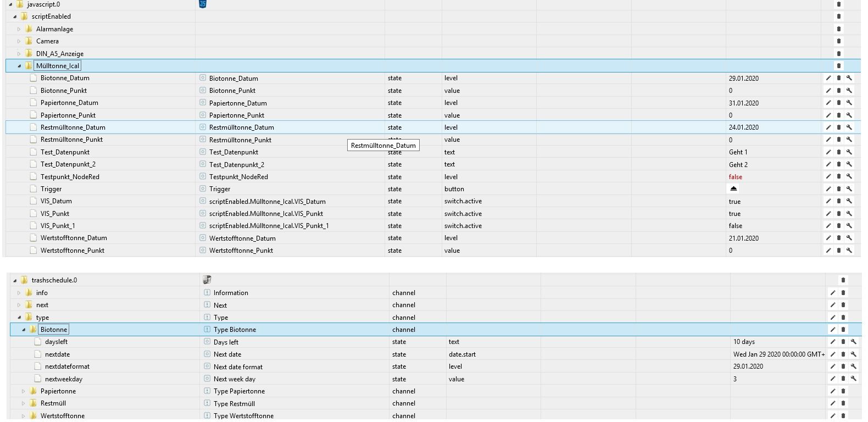This screenshot has width=868, height=422.
Task: Collapse the scriptEnabled folder
Action: tap(15, 16)
